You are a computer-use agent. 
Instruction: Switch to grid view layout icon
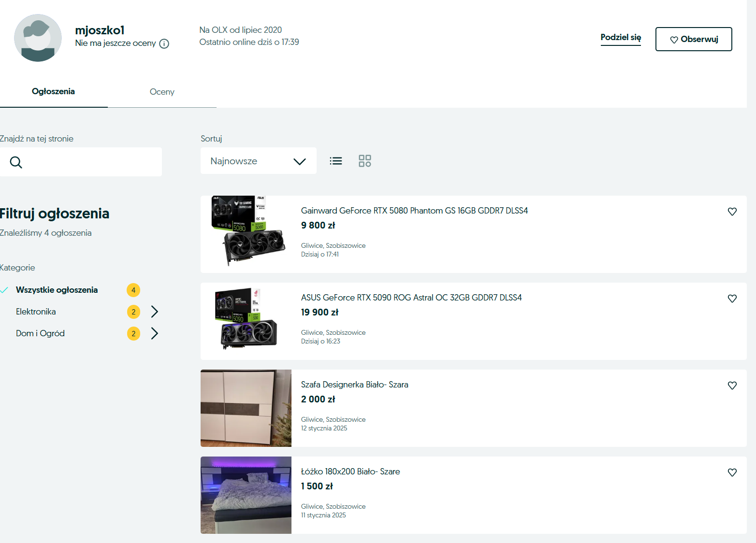(x=365, y=161)
